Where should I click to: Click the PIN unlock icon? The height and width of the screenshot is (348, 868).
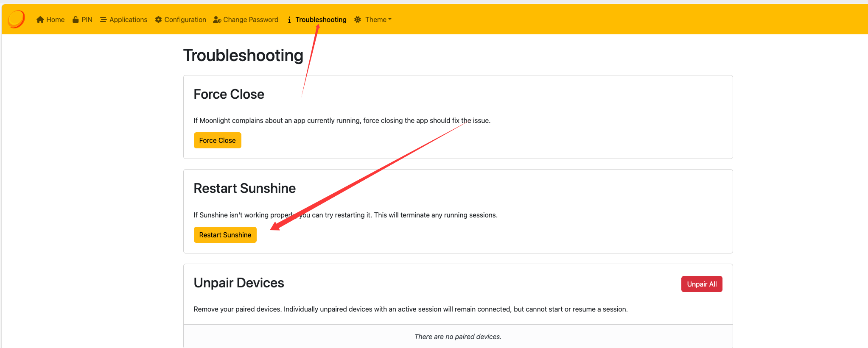pos(76,19)
